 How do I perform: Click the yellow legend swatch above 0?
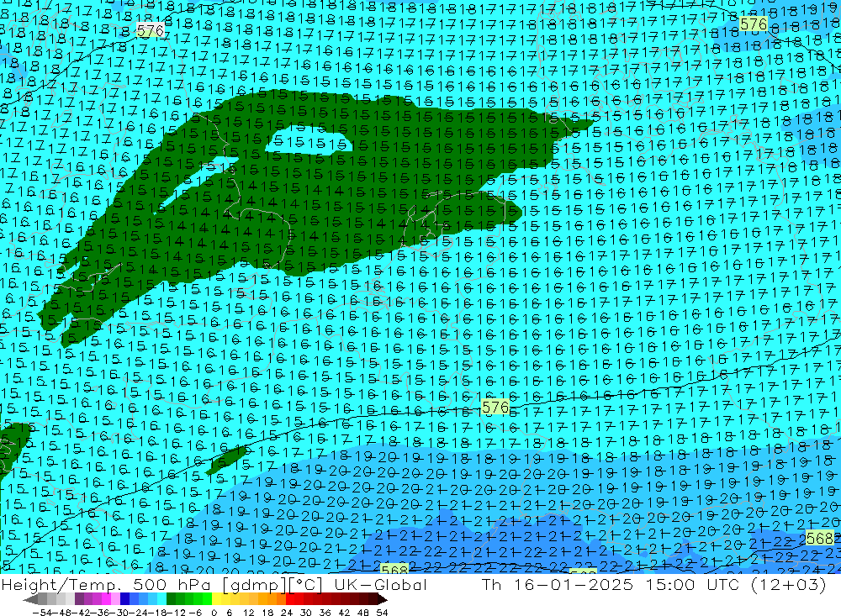(x=216, y=599)
